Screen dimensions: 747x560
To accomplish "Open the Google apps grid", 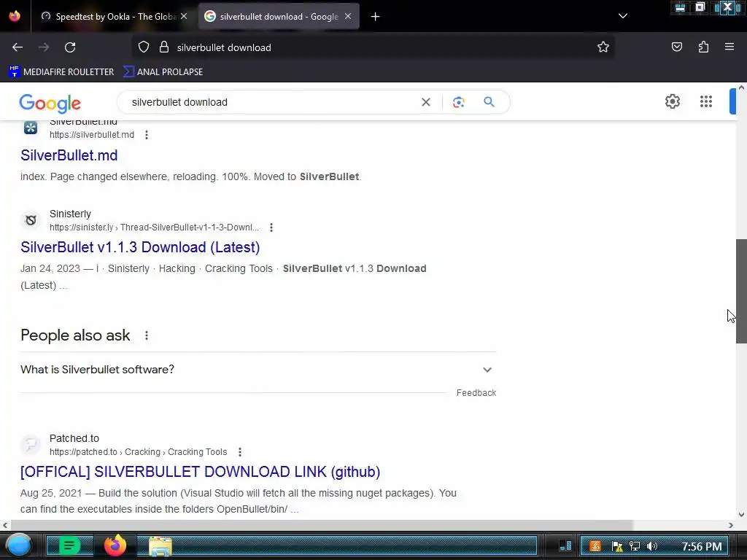I will (x=706, y=101).
